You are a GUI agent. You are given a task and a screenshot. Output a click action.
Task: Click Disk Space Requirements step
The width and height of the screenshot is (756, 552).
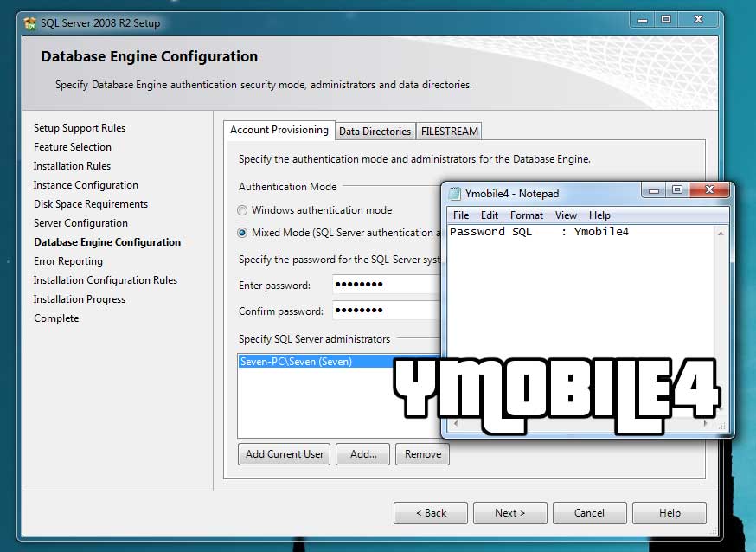coord(91,204)
